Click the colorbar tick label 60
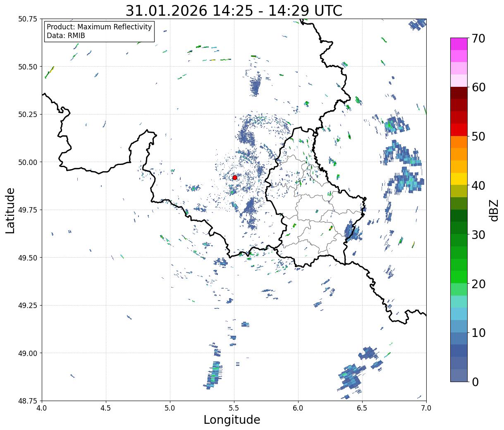504x430 pixels. [x=478, y=87]
